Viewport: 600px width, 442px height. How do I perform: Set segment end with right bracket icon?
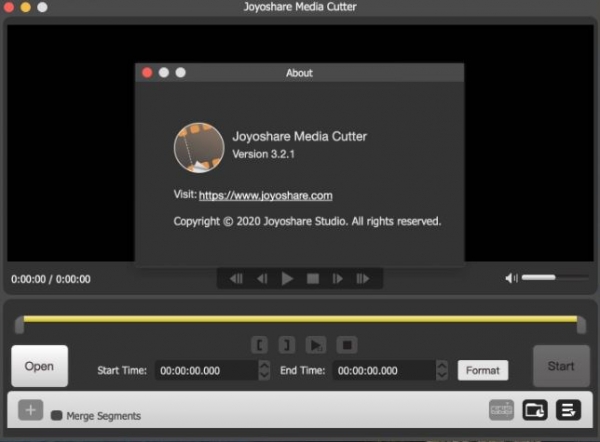point(287,345)
